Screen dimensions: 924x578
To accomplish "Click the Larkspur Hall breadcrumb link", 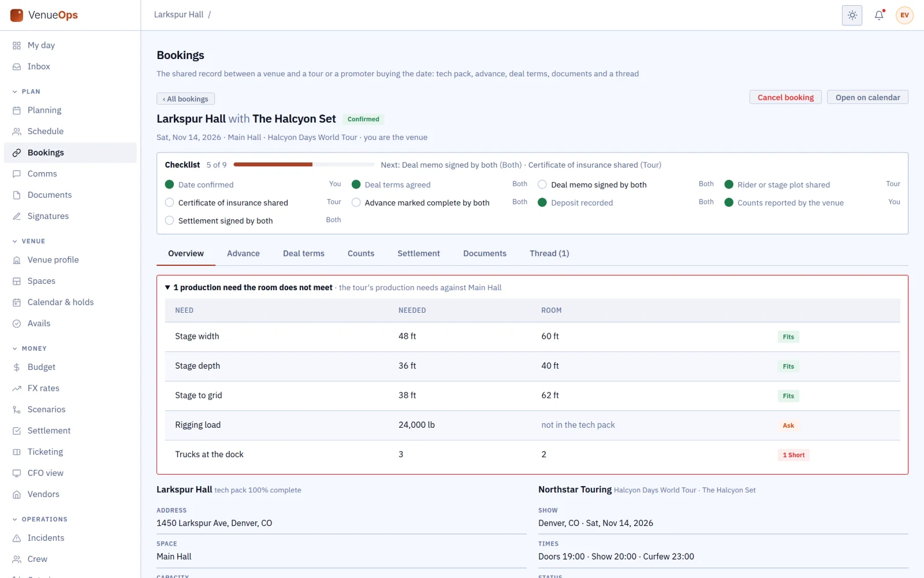I will click(x=178, y=14).
